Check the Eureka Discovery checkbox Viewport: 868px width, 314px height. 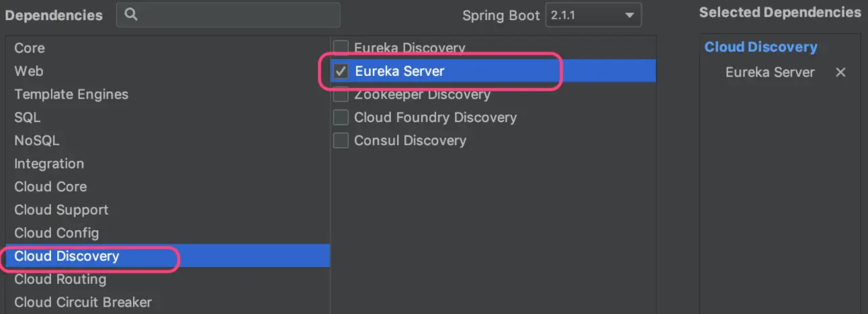pos(341,48)
